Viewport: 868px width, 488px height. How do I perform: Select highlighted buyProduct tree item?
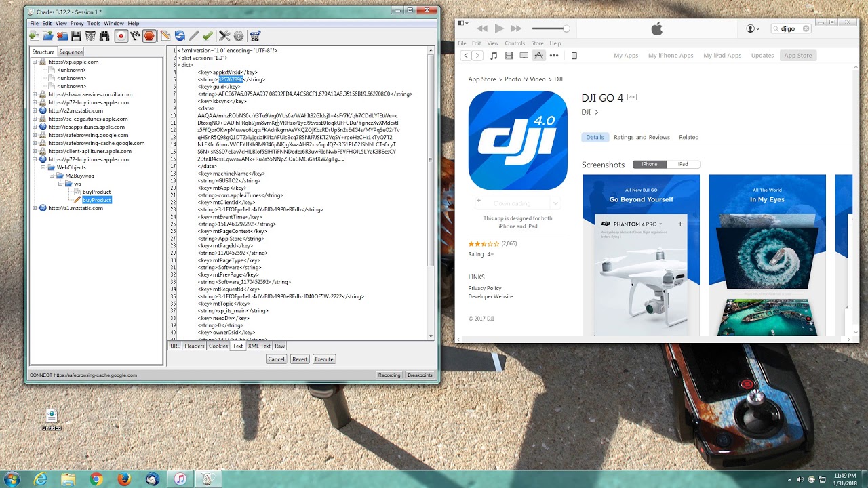coord(96,200)
